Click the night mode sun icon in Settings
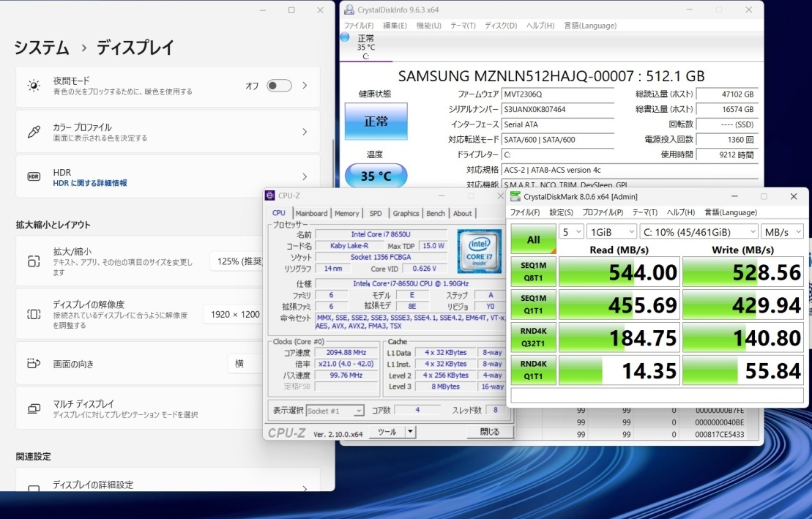Image resolution: width=812 pixels, height=519 pixels. pos(34,86)
